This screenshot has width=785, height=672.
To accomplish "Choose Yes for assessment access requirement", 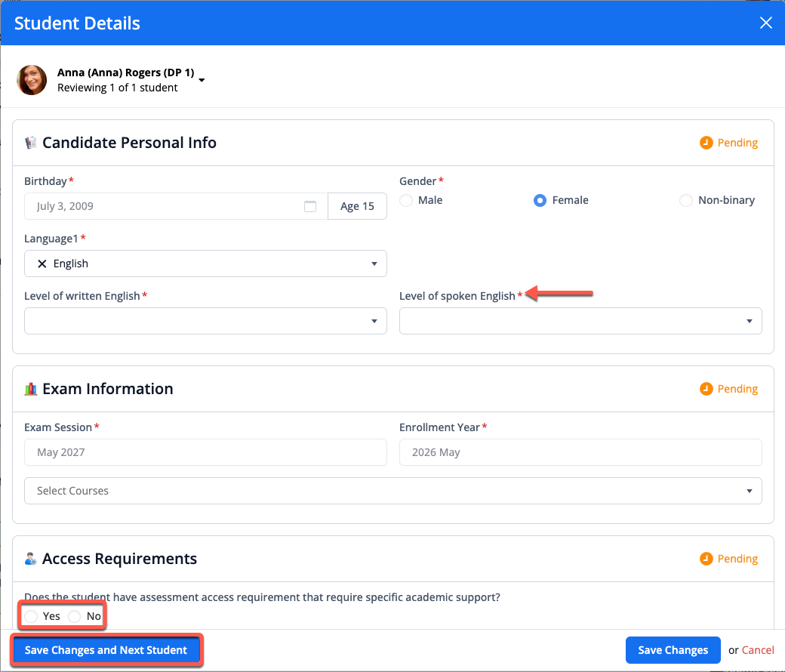I will click(x=31, y=617).
